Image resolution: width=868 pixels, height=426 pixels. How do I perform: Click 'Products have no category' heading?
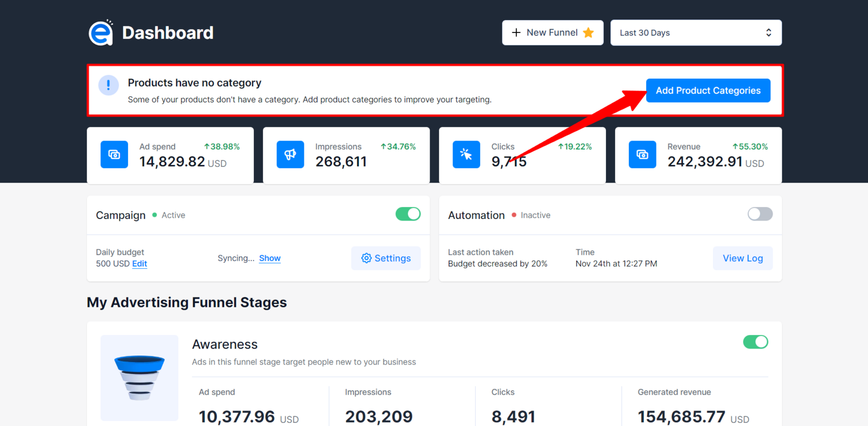[195, 83]
